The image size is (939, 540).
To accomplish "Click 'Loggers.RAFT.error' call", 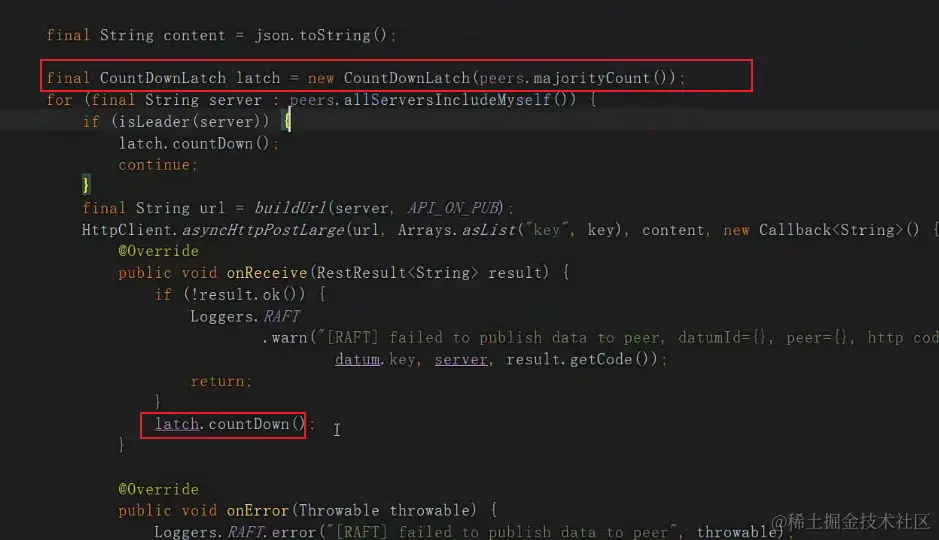I will point(235,532).
